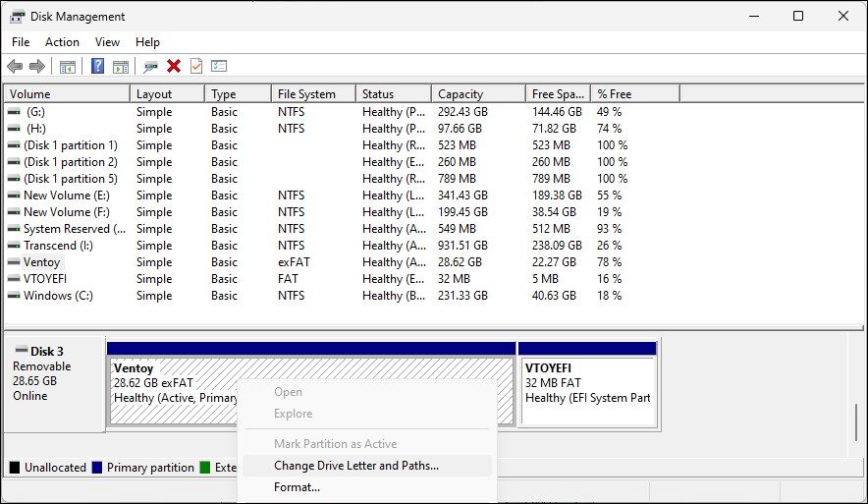Select the Windows (C:) volume row
This screenshot has height=504, width=868.
(60, 296)
